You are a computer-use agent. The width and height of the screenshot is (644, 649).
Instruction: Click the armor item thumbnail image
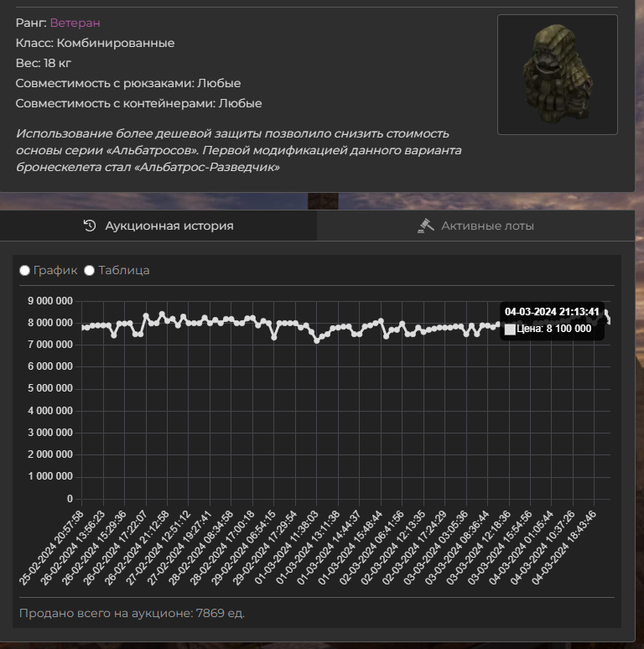pos(557,75)
